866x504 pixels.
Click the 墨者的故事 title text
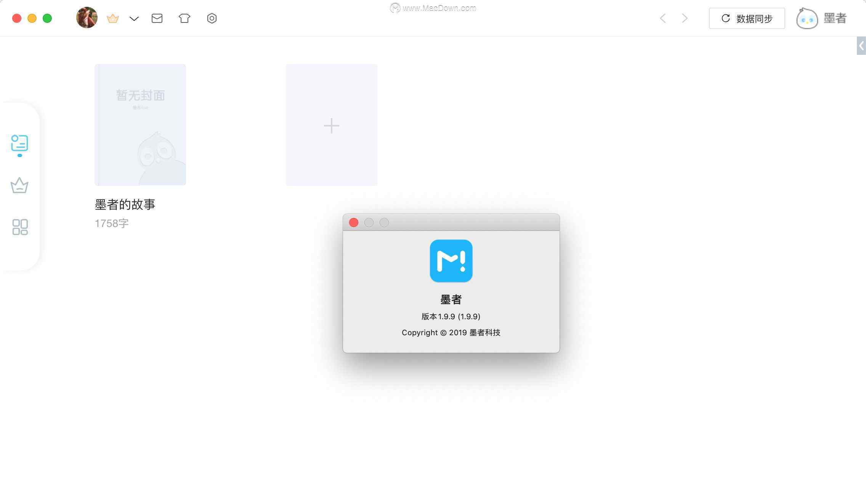click(x=125, y=205)
